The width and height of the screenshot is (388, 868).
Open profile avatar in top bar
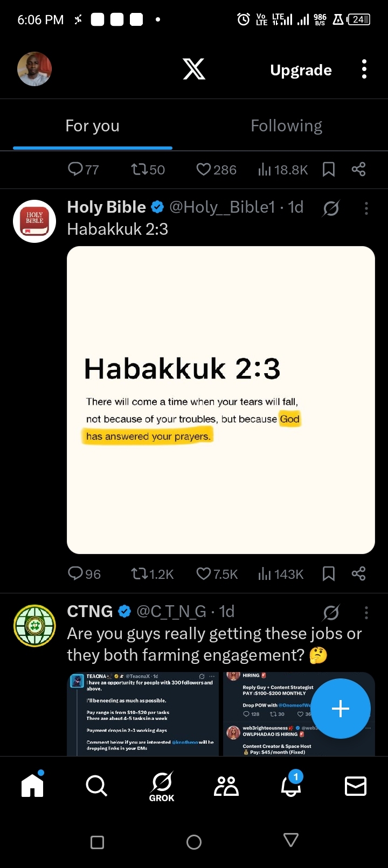(34, 69)
